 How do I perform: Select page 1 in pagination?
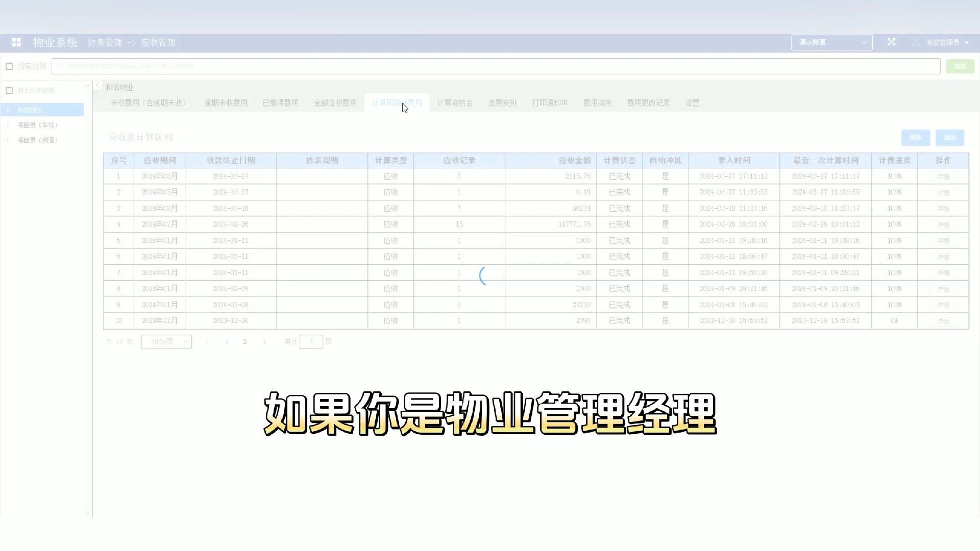[x=226, y=342]
